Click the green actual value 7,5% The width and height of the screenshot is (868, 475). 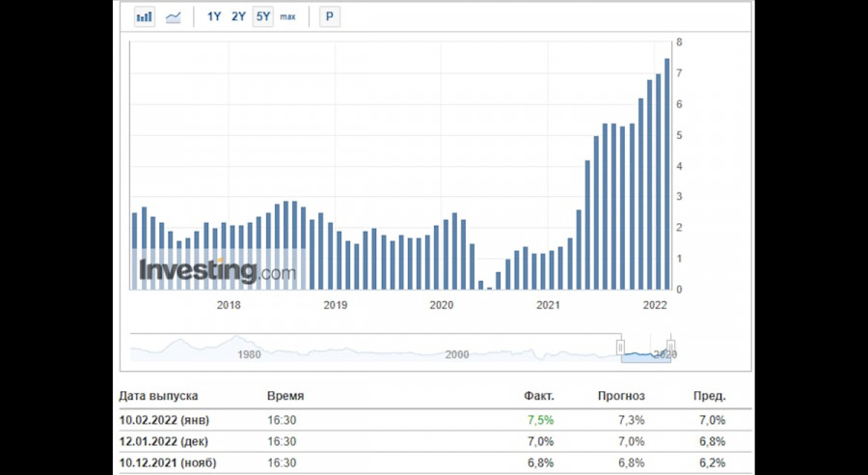(x=540, y=420)
